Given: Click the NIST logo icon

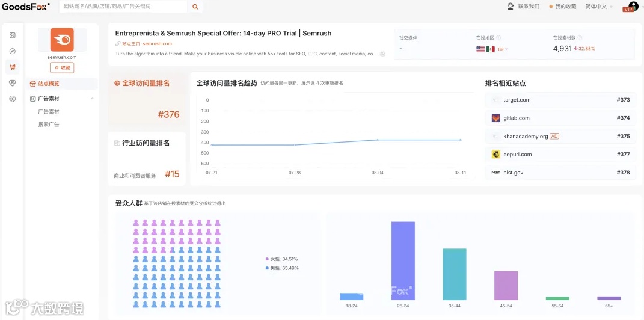Looking at the screenshot, I should pos(495,173).
